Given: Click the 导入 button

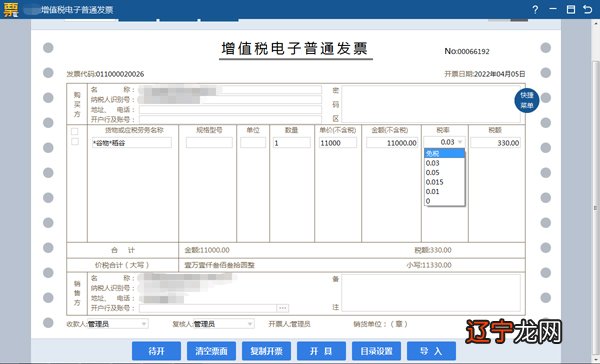Looking at the screenshot, I should (432, 351).
